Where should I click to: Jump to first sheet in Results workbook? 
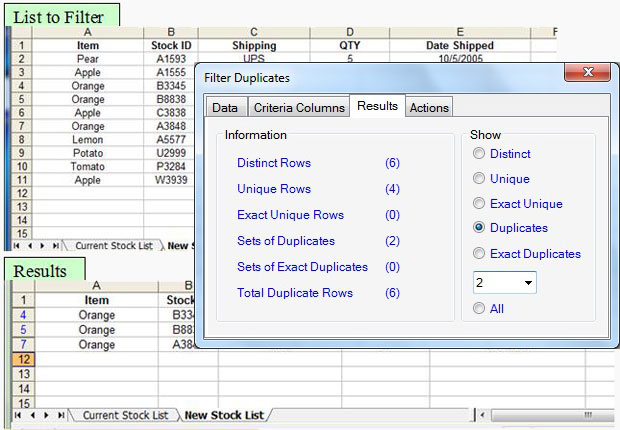[18, 415]
